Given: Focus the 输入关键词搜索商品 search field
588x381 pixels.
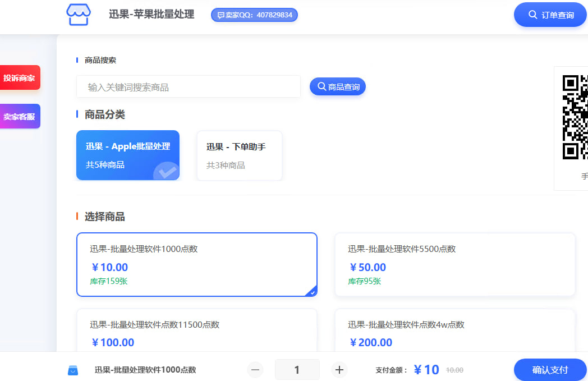Looking at the screenshot, I should pos(189,87).
